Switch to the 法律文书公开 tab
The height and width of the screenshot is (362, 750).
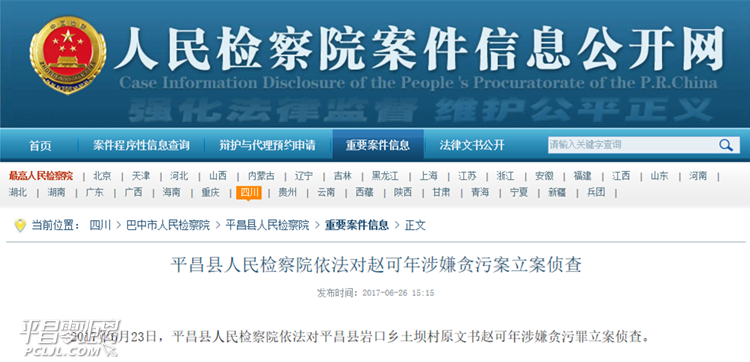472,145
